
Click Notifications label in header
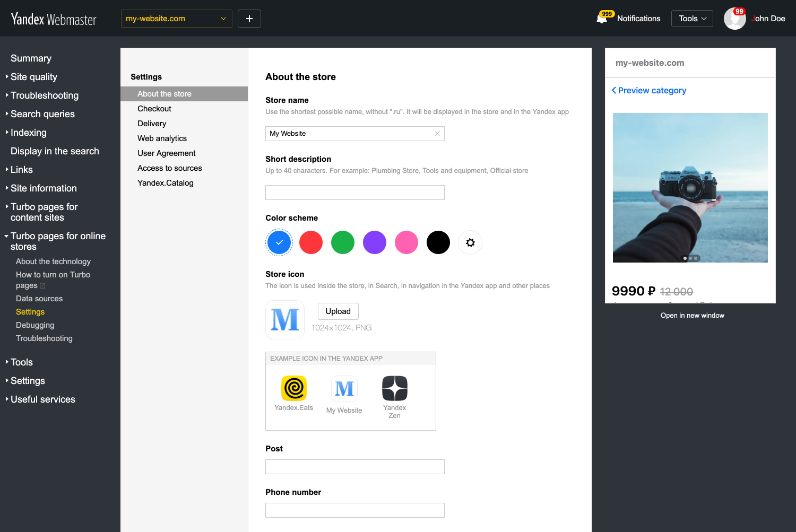point(639,19)
